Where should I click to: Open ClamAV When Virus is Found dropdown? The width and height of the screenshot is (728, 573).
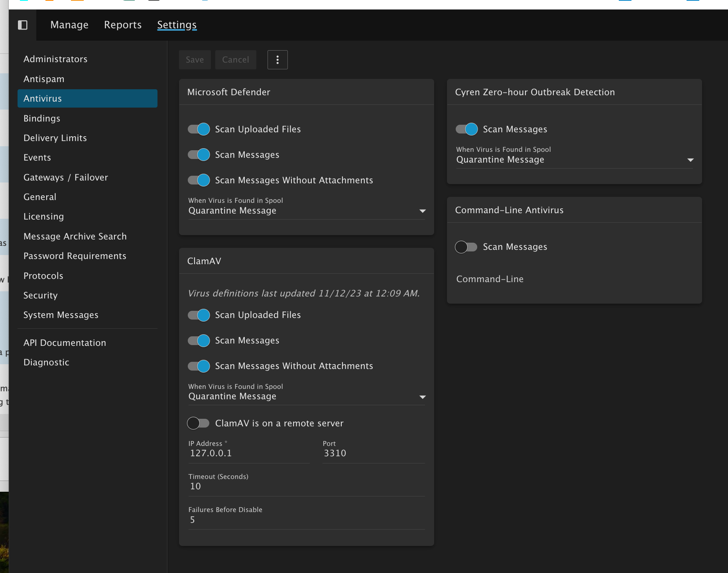click(x=306, y=396)
